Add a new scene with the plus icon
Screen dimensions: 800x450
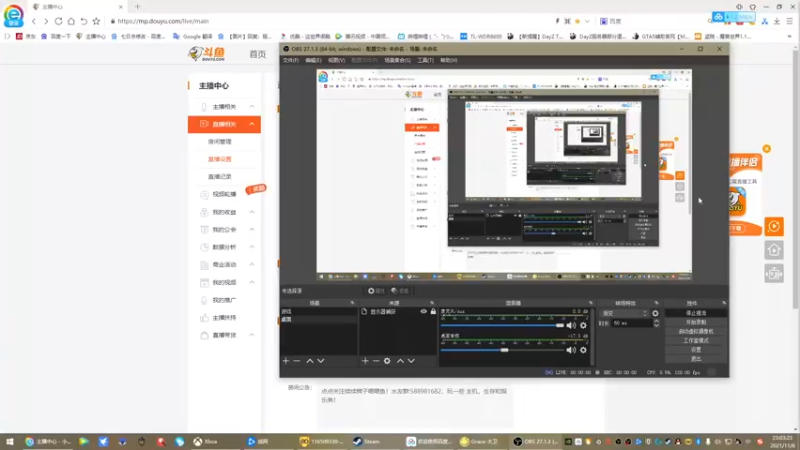[286, 361]
